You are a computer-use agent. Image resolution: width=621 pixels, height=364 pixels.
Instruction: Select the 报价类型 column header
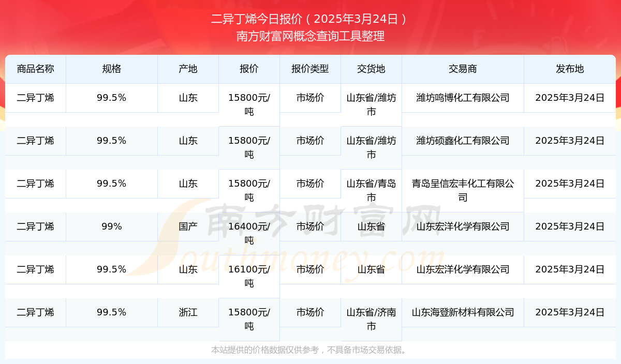pos(310,69)
